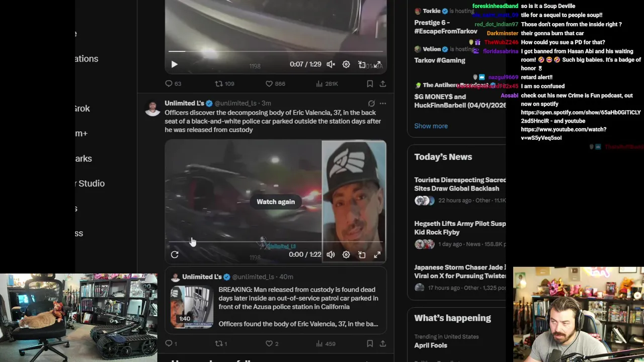Click Watch again on the Eric Valencia video

coord(276,202)
